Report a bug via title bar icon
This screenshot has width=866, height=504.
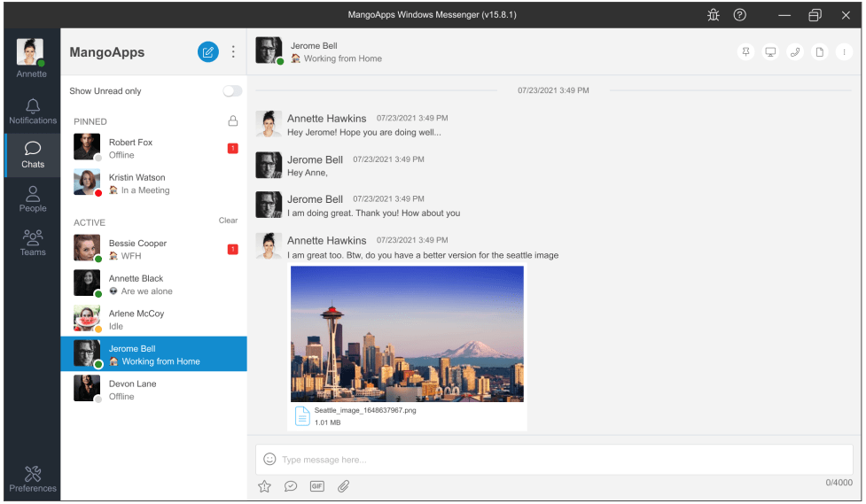click(714, 15)
